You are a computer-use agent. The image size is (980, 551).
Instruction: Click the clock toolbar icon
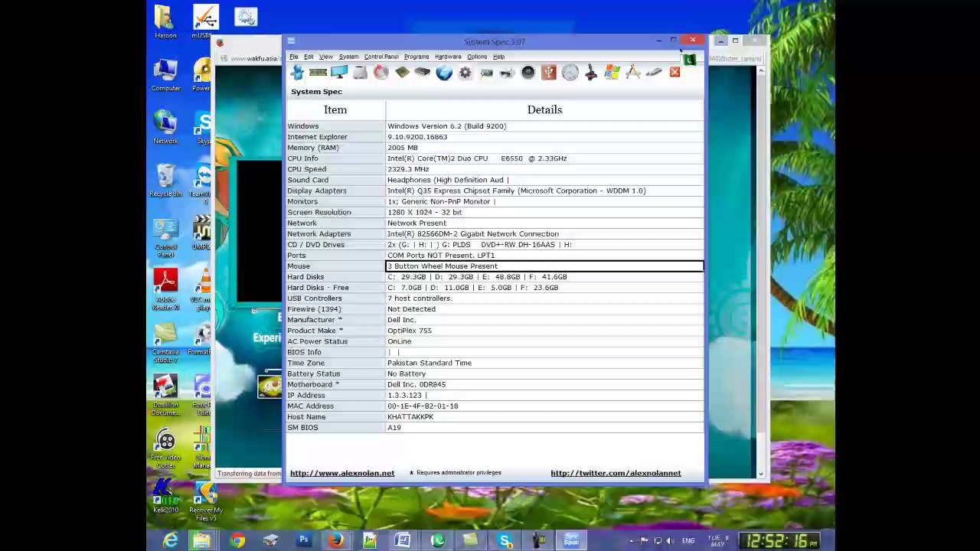tap(570, 73)
